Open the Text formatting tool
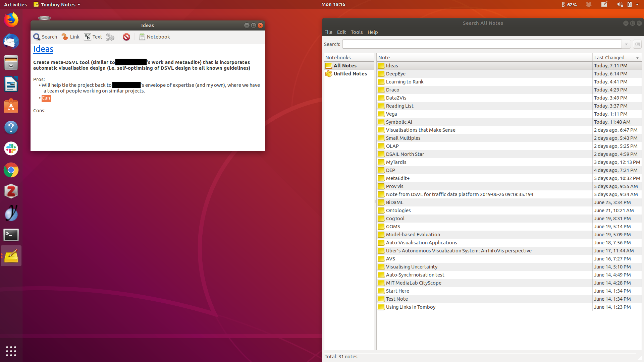The width and height of the screenshot is (644, 362). 88,37
